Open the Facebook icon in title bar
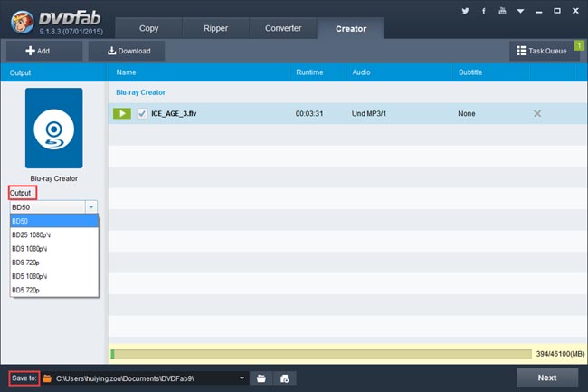Viewport: 588px width, 392px height. pos(483,11)
